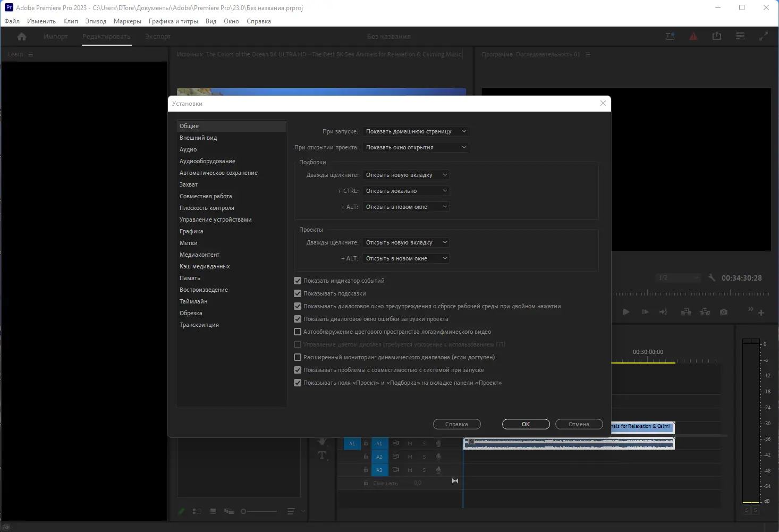
Task: Open the Learn panel menu icon
Action: (31, 54)
